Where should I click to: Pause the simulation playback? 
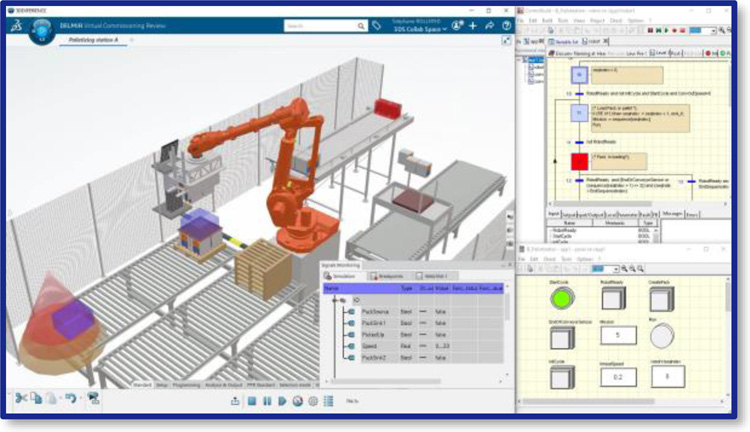coord(266,401)
